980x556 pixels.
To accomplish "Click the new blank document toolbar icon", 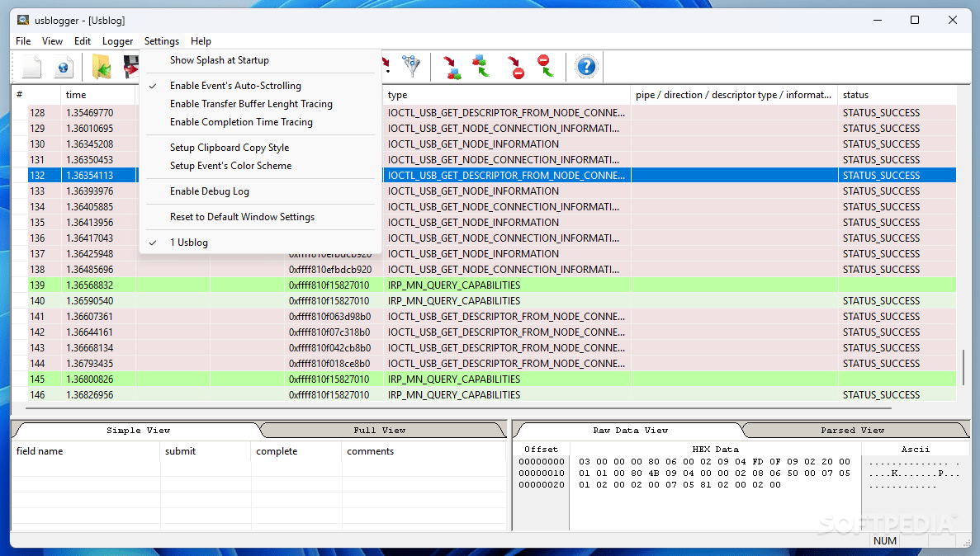I will [x=32, y=67].
